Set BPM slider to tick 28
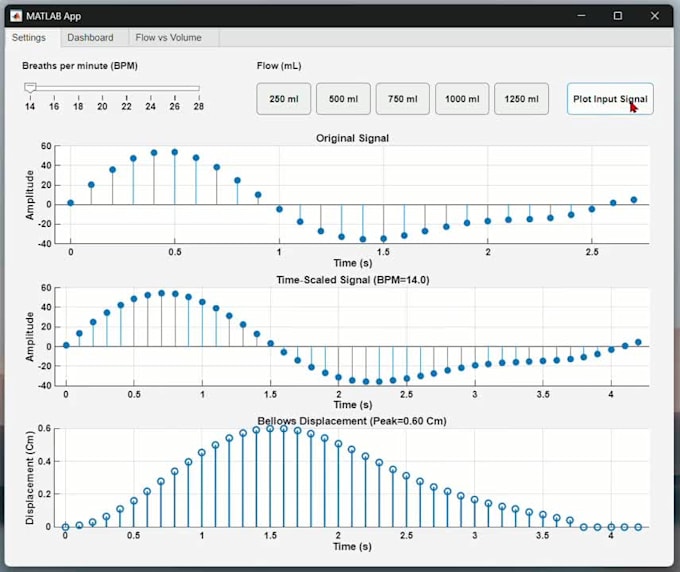 (x=199, y=88)
